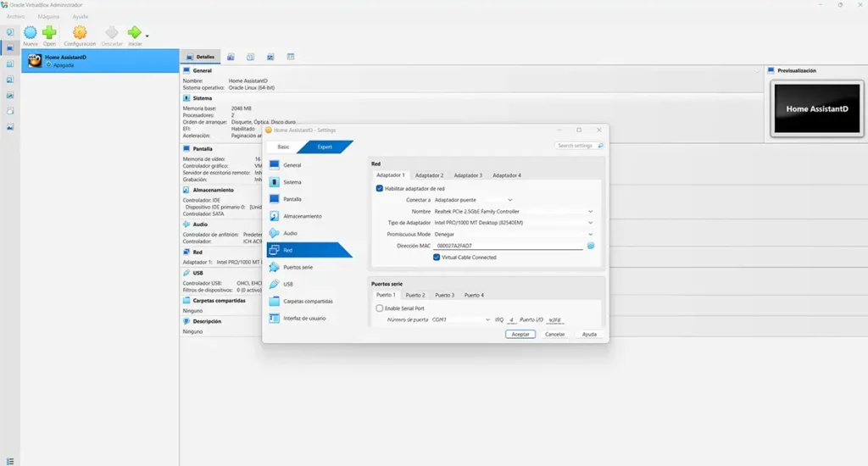Generate a new MAC address with refresh icon
Viewport: 868px width, 466px height.
click(591, 246)
